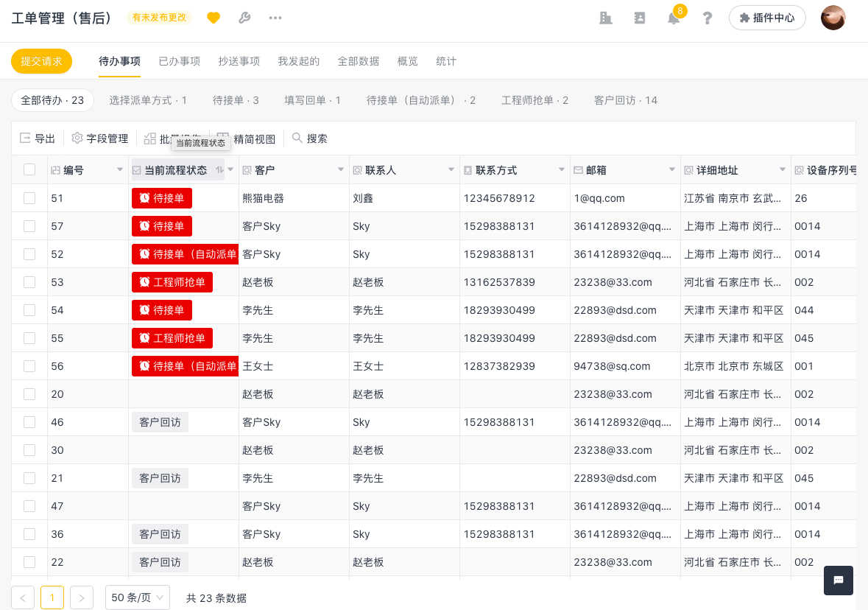Click the 客户回访 tag in row 46
Image resolution: width=868 pixels, height=610 pixels.
[x=160, y=422]
